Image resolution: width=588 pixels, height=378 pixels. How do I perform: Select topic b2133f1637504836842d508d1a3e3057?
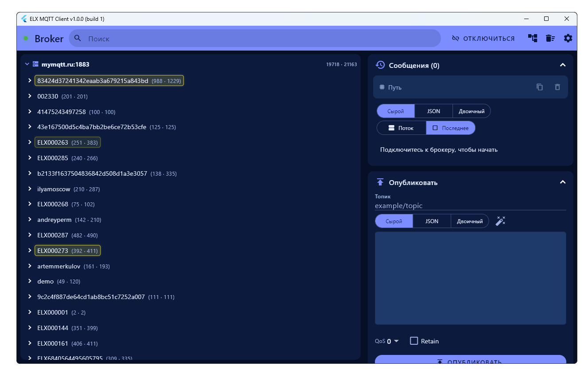[x=107, y=173]
